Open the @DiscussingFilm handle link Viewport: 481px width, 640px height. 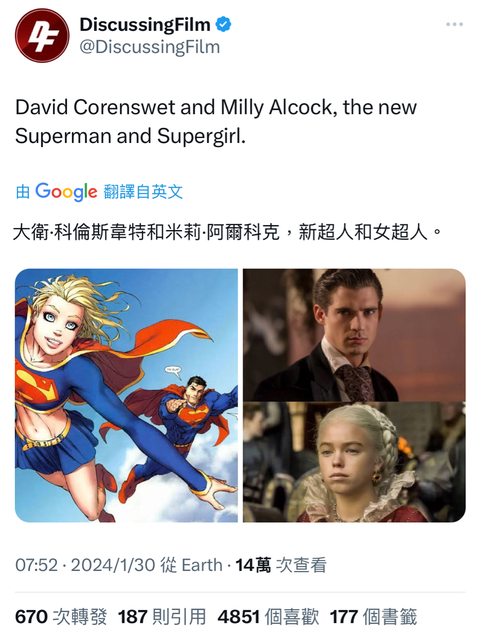click(149, 47)
